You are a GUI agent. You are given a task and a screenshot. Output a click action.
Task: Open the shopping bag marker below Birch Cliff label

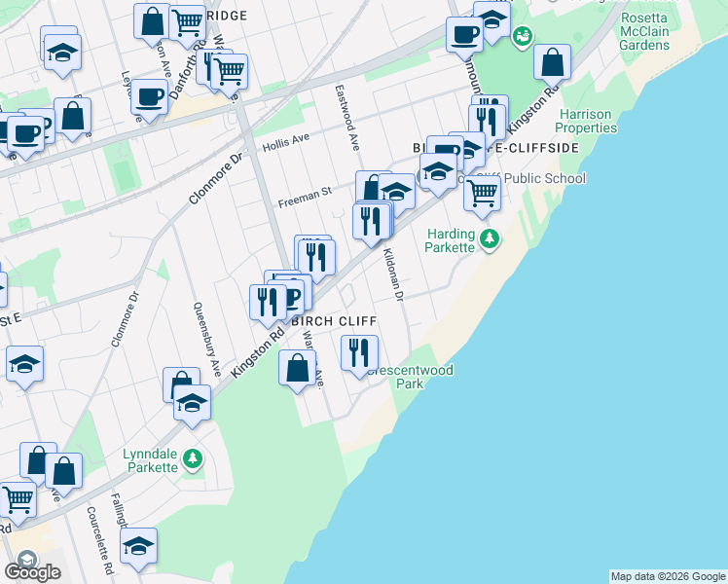tap(297, 369)
